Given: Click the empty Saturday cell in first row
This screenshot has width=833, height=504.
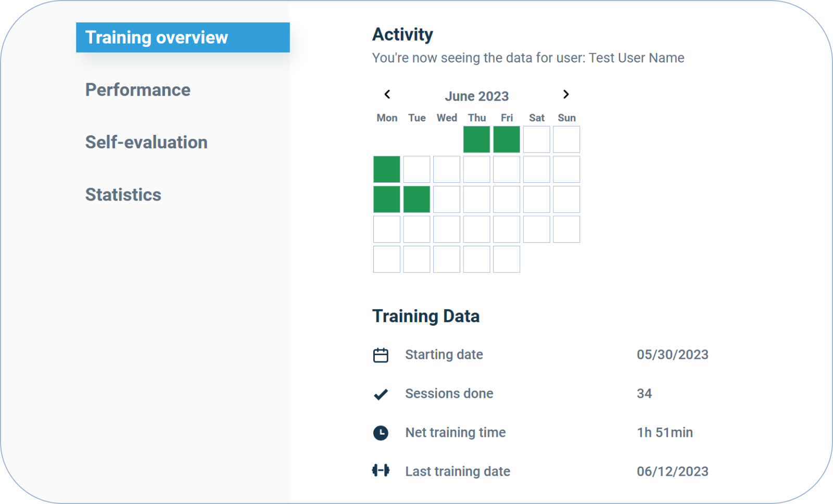Looking at the screenshot, I should (x=536, y=140).
